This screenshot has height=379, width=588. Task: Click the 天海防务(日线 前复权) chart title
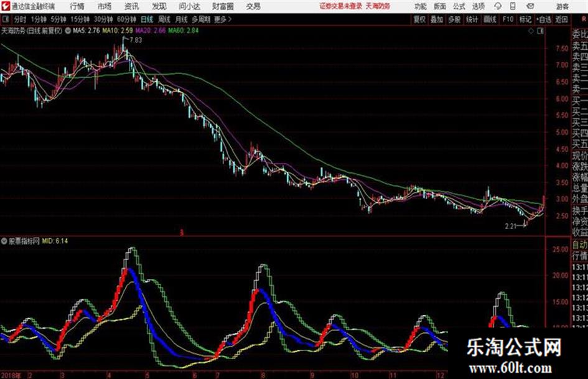click(x=32, y=31)
